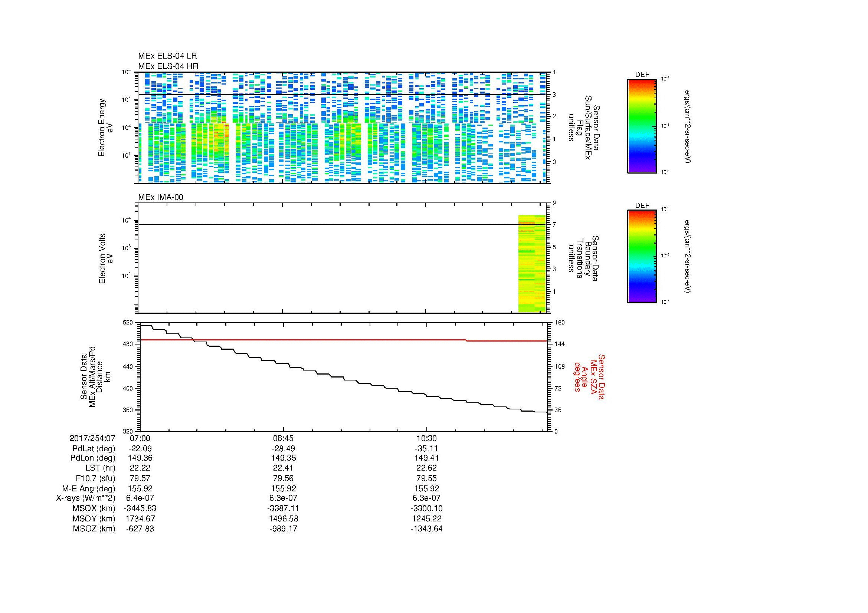Click the 2017/254:07 date label
This screenshot has height=613, width=868.
point(92,438)
